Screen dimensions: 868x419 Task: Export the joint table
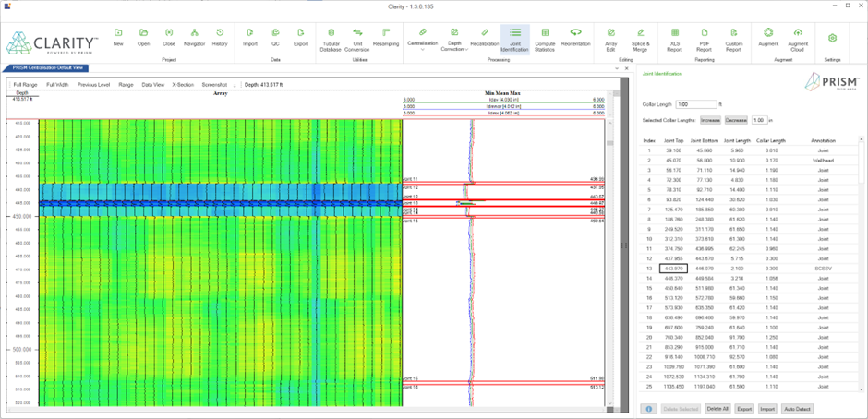pyautogui.click(x=744, y=409)
